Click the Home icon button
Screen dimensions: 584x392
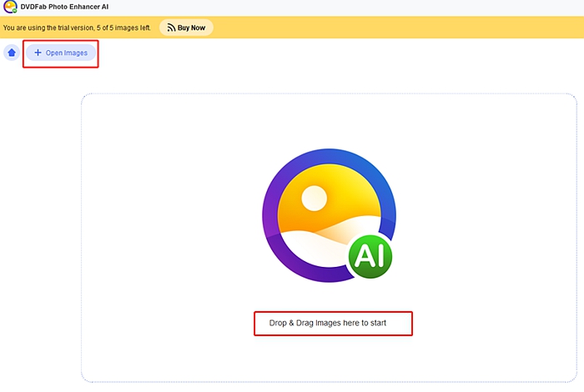tap(12, 53)
